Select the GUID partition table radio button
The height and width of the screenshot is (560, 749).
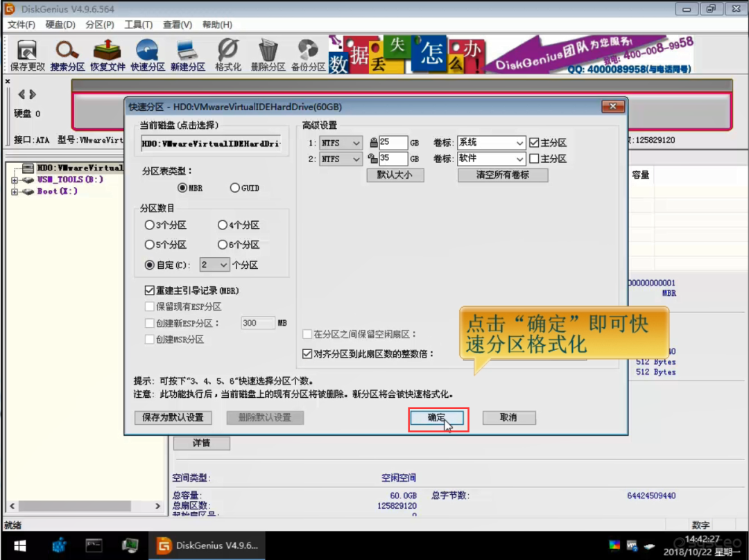pos(235,188)
